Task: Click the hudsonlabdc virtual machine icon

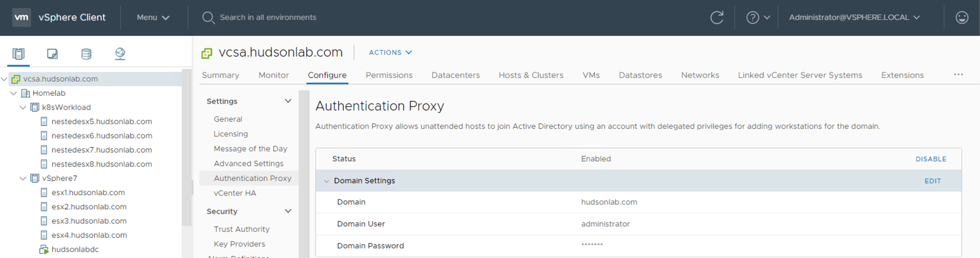Action: pos(44,249)
